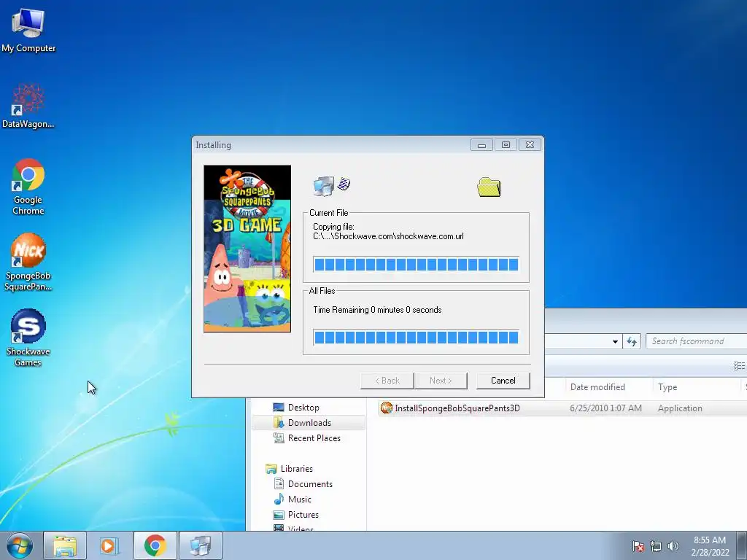Click the copying file path text
This screenshot has height=560, width=747.
[388, 236]
